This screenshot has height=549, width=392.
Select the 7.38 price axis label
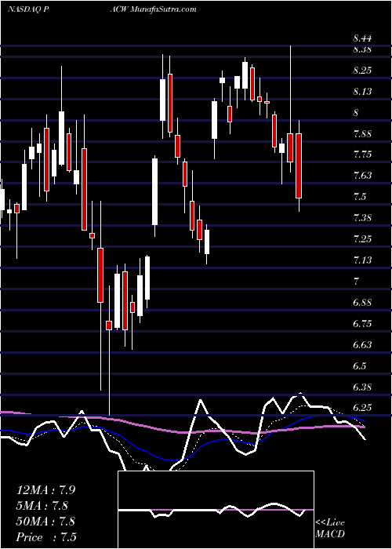[362, 218]
